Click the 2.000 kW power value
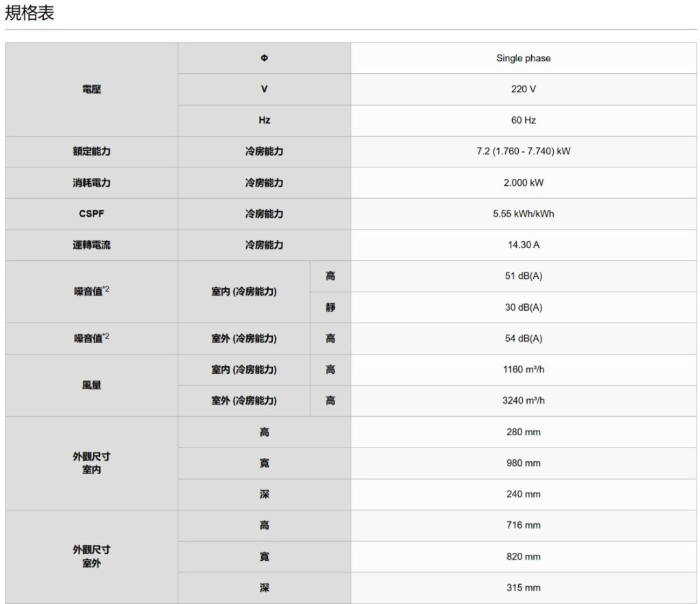The image size is (700, 604). (523, 182)
